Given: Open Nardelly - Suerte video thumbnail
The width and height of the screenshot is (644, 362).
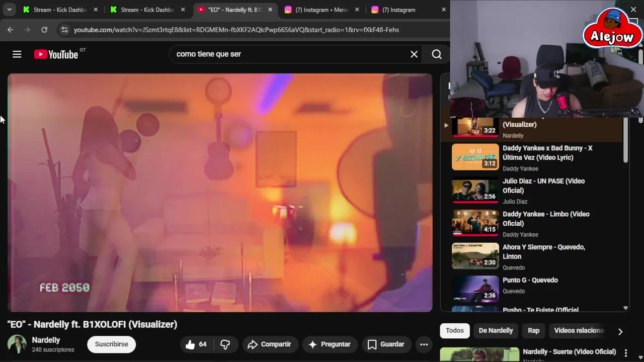Looking at the screenshot, I should [x=479, y=354].
